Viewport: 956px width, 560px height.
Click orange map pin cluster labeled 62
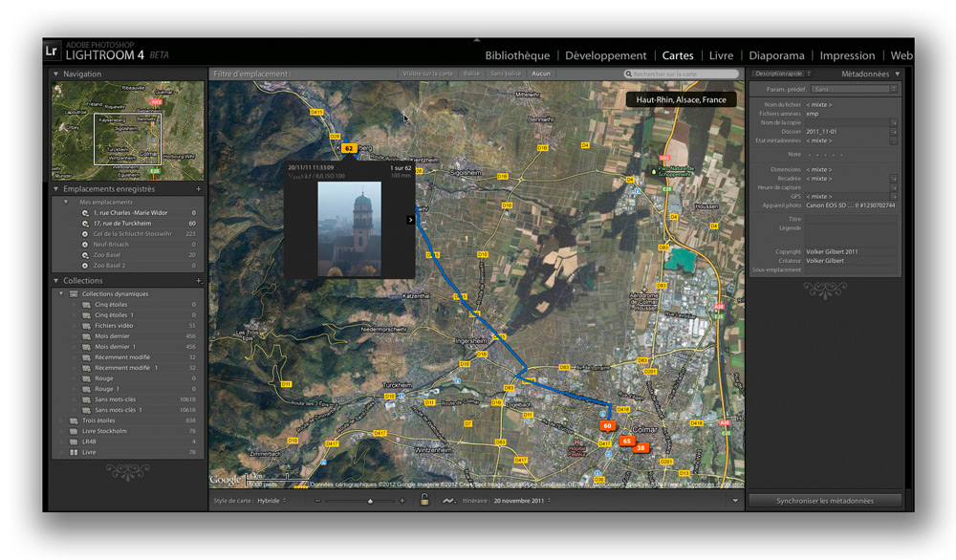(x=349, y=148)
